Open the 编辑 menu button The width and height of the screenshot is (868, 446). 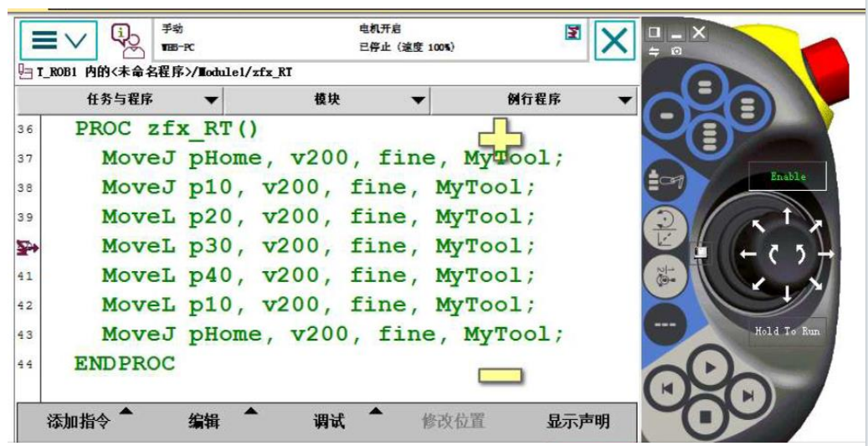pyautogui.click(x=204, y=422)
